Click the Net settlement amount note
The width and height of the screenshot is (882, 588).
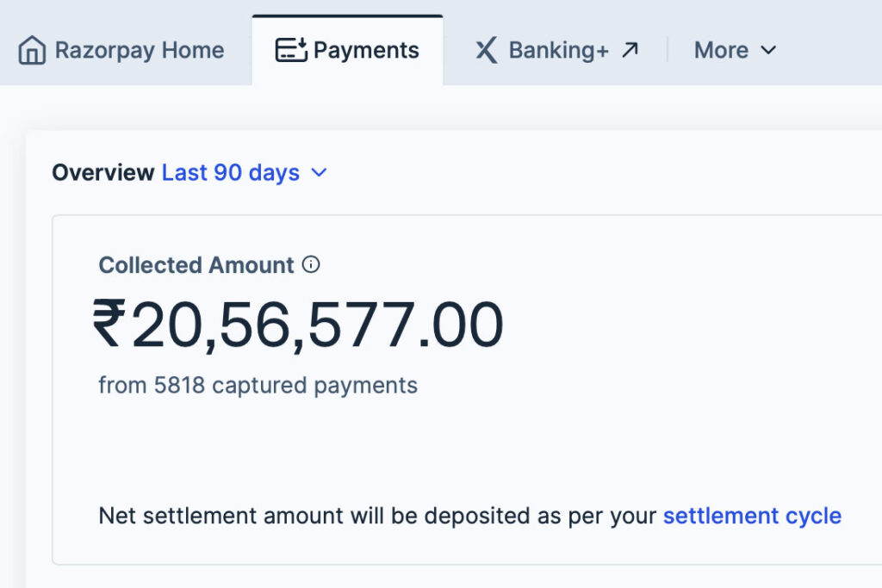[379, 516]
